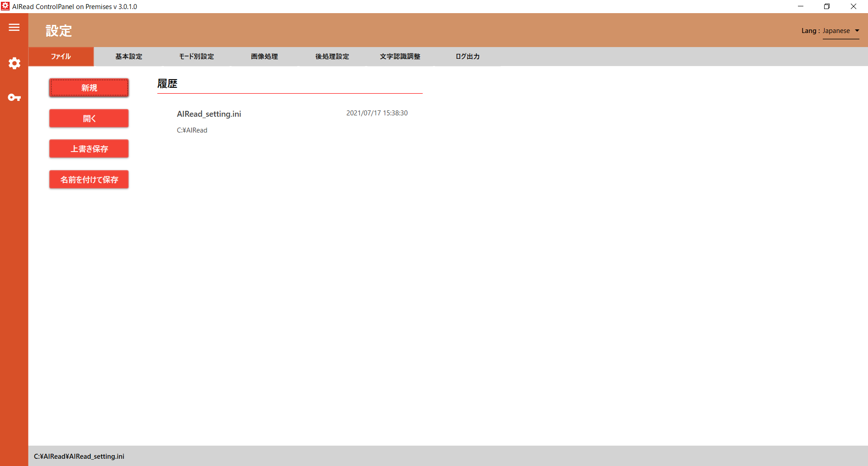Image resolution: width=868 pixels, height=466 pixels.
Task: Open the 文字認識調整 tab
Action: pyautogui.click(x=400, y=56)
